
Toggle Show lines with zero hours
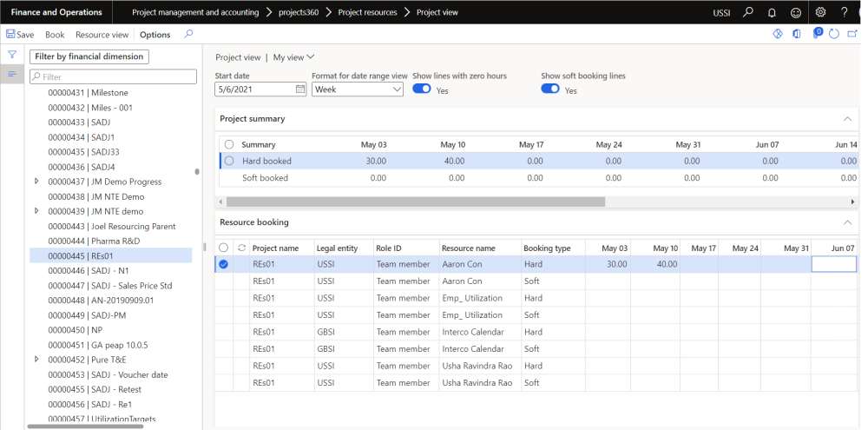422,89
